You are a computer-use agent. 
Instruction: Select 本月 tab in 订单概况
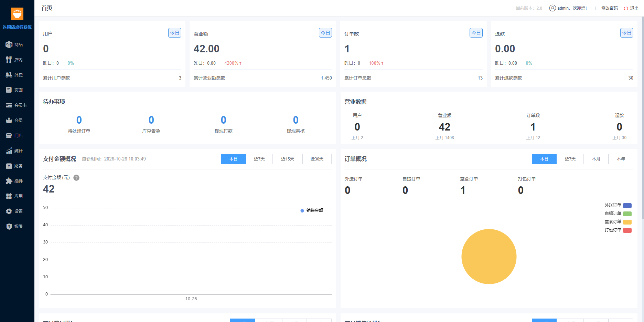tap(596, 159)
